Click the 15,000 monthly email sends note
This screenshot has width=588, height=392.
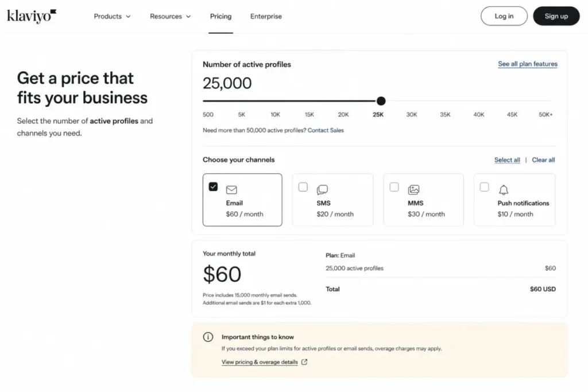tap(250, 295)
